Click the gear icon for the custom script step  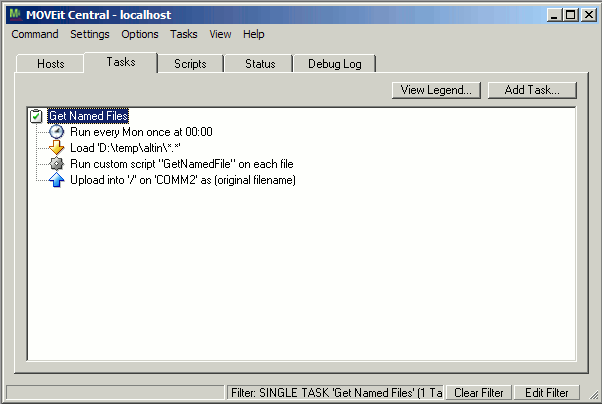pyautogui.click(x=56, y=164)
